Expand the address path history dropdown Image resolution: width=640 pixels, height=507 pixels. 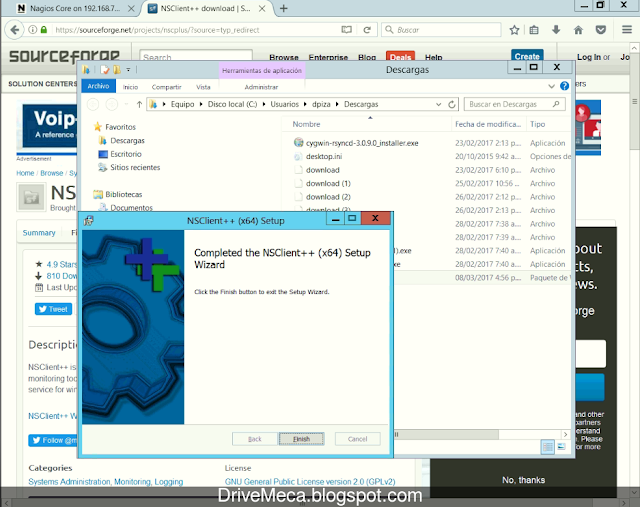[x=438, y=105]
